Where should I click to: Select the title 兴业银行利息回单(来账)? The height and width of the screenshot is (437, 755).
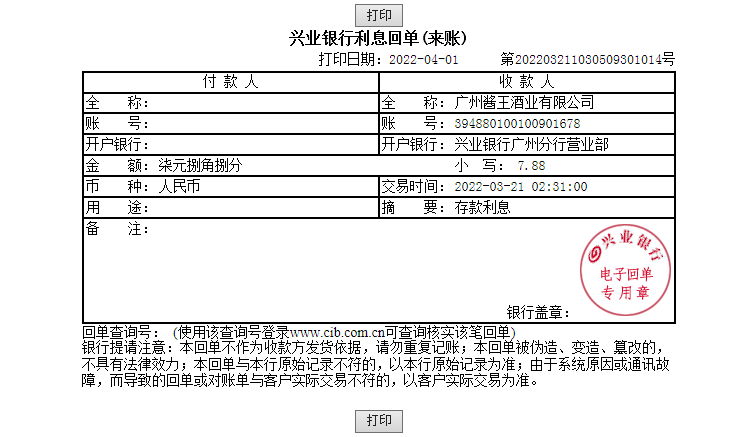click(x=378, y=39)
